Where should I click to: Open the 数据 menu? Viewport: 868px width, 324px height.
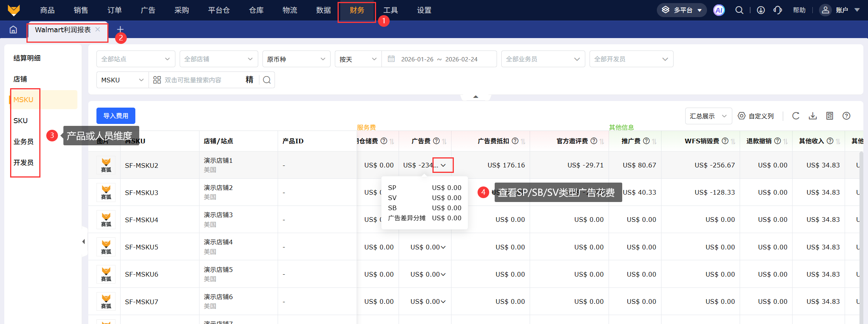point(324,10)
